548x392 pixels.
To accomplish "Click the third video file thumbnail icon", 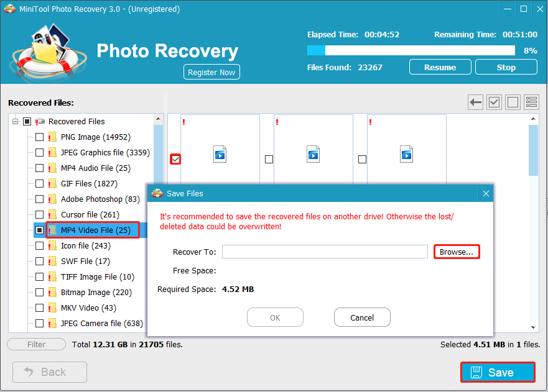I will click(x=406, y=153).
